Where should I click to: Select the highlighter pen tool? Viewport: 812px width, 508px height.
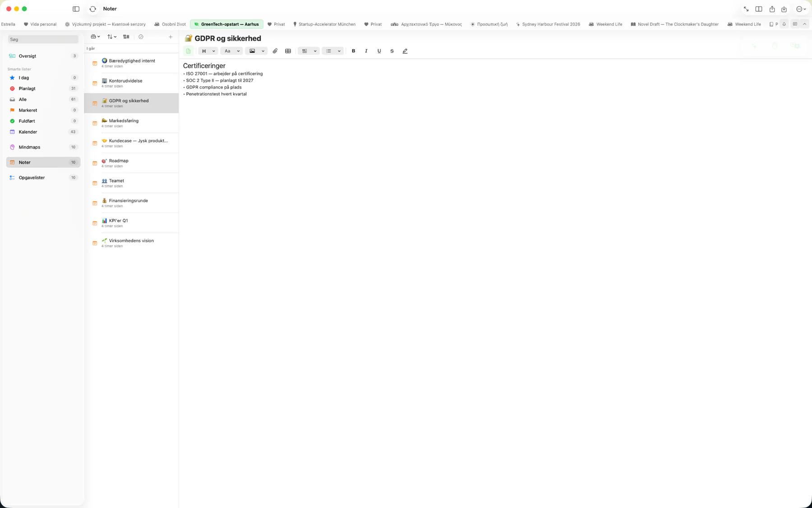point(405,51)
